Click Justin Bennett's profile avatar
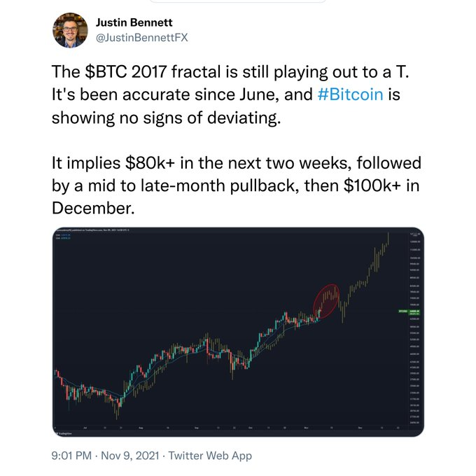The width and height of the screenshot is (476, 476). pos(70,30)
